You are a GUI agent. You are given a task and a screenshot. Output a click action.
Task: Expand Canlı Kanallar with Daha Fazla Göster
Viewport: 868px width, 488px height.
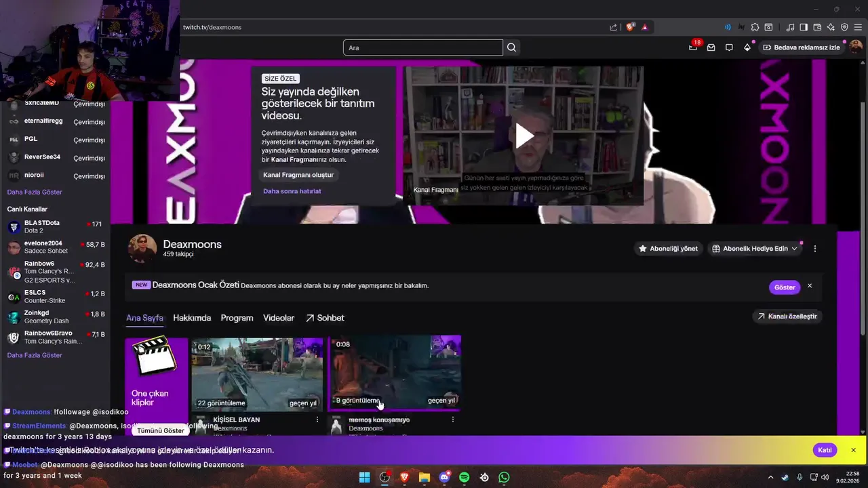click(35, 355)
